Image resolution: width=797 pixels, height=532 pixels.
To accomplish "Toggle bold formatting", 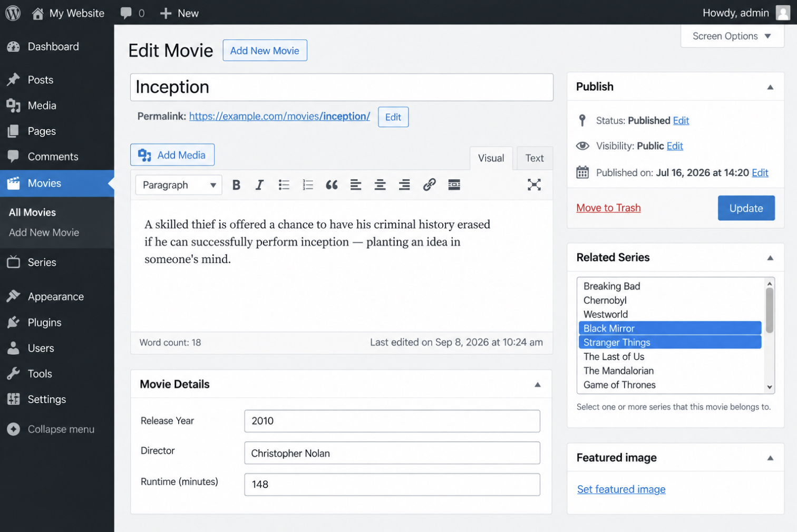I will click(236, 185).
